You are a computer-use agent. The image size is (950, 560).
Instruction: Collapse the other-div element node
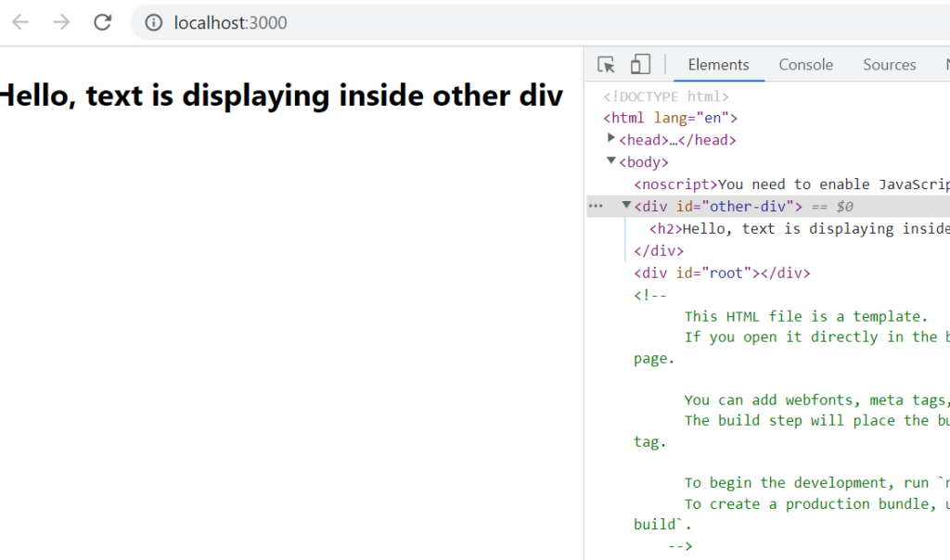coord(626,205)
